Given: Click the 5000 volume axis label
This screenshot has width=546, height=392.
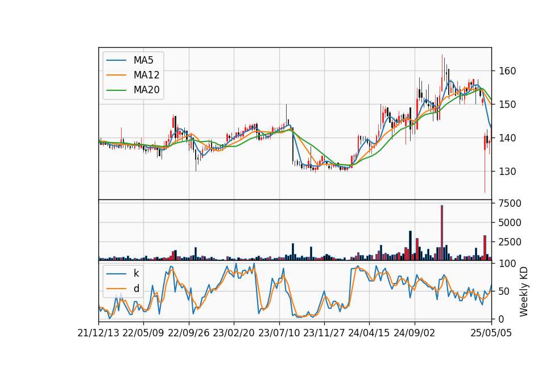Looking at the screenshot, I should pos(510,223).
